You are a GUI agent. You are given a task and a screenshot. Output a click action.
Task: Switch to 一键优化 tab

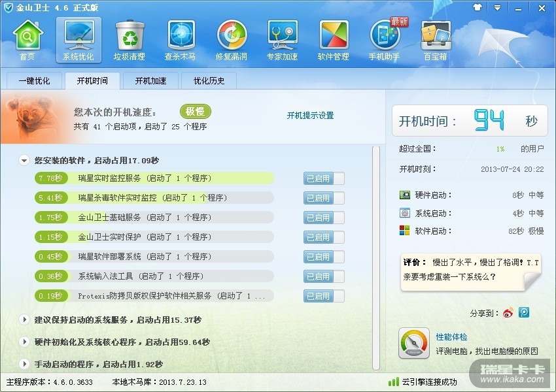pyautogui.click(x=35, y=81)
